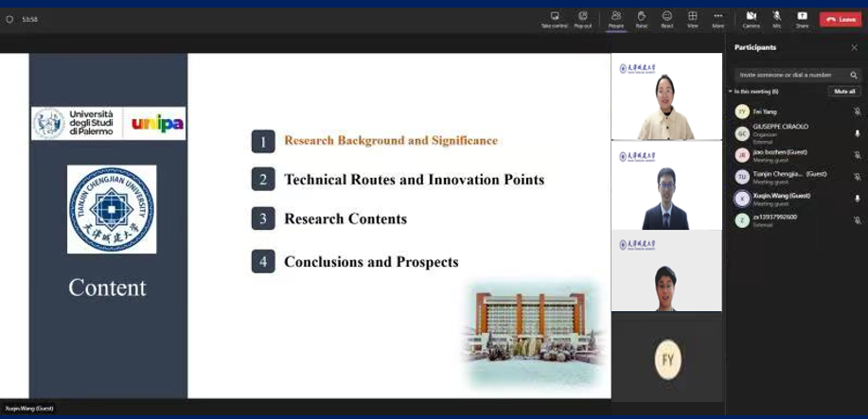The image size is (868, 419).
Task: Open the More actions menu
Action: click(718, 17)
